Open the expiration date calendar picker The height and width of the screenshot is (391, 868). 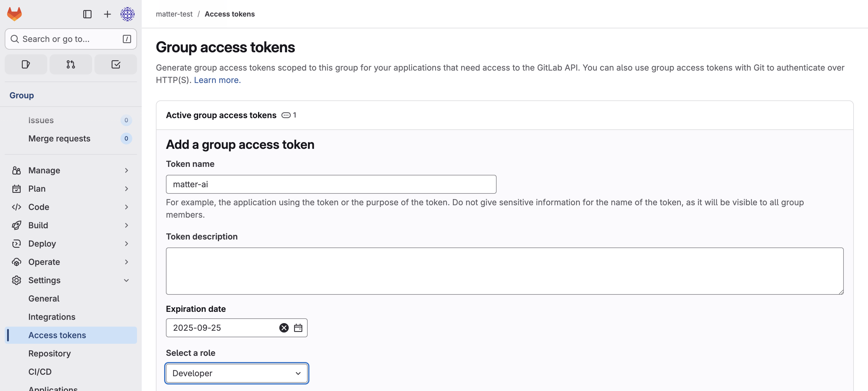(x=298, y=328)
